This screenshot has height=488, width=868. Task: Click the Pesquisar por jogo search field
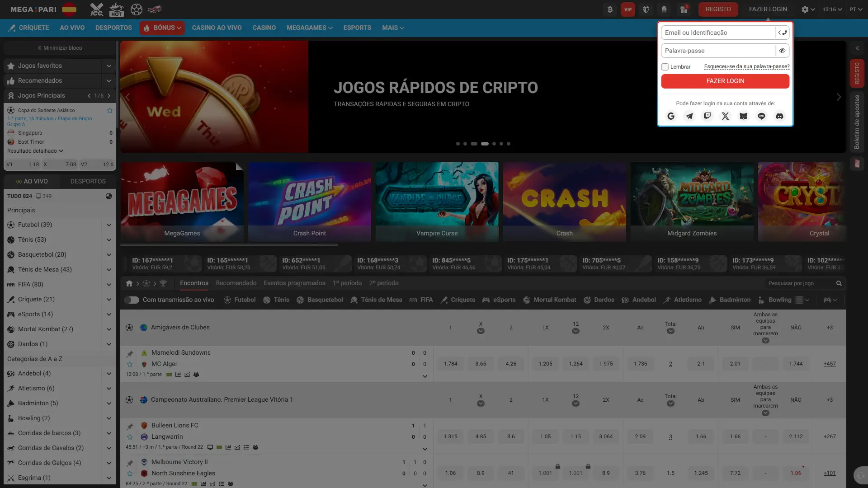click(x=800, y=283)
